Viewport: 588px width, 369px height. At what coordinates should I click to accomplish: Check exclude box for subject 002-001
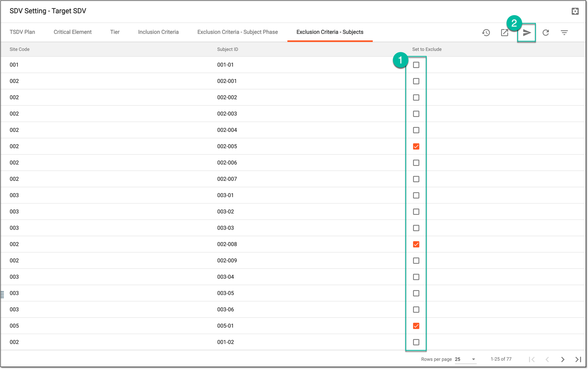click(416, 81)
